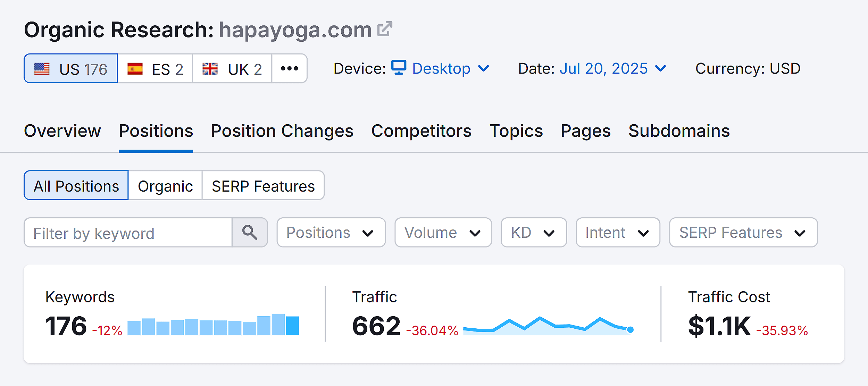
Task: Open more countries ellipsis button
Action: [x=289, y=68]
